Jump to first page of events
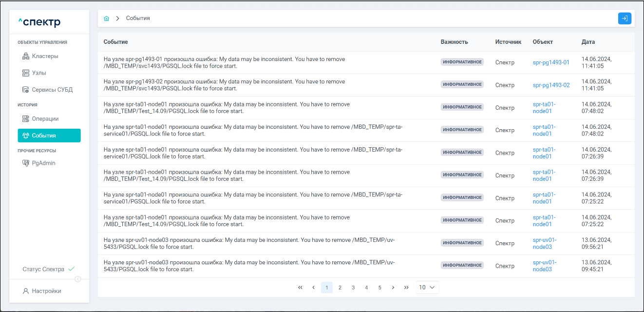 tap(300, 288)
